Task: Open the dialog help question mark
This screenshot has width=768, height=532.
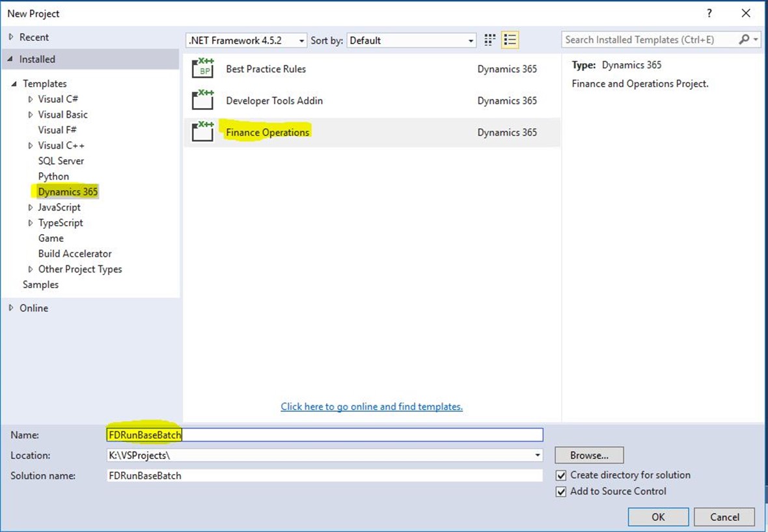Action: 709,13
